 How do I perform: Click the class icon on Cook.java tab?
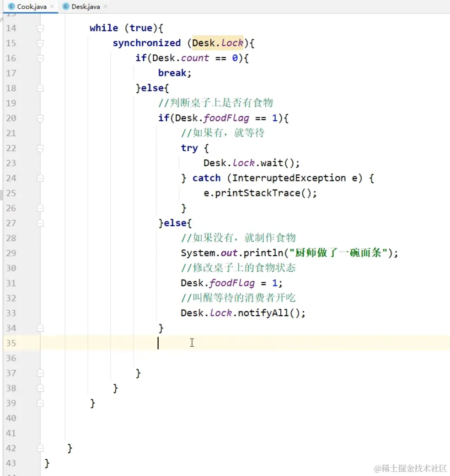[12, 6]
